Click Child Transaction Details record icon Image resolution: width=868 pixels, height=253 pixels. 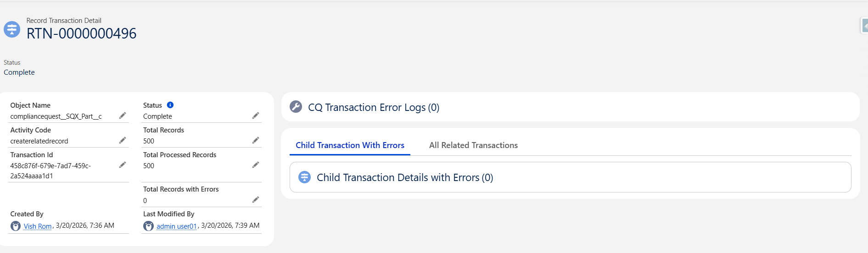point(304,177)
